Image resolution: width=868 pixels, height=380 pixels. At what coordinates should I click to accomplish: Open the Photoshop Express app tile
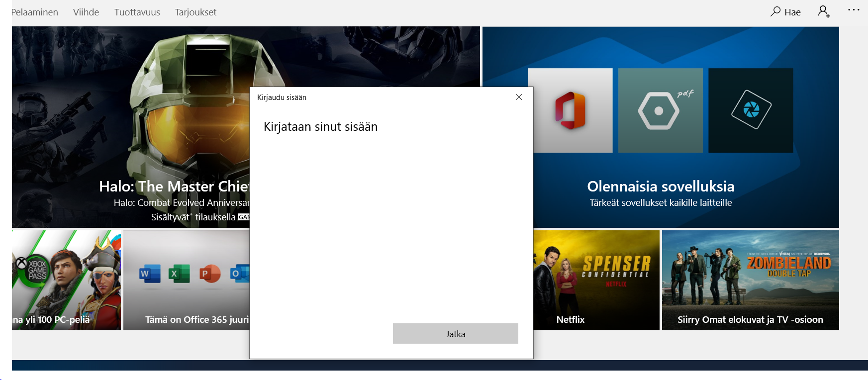click(x=751, y=110)
